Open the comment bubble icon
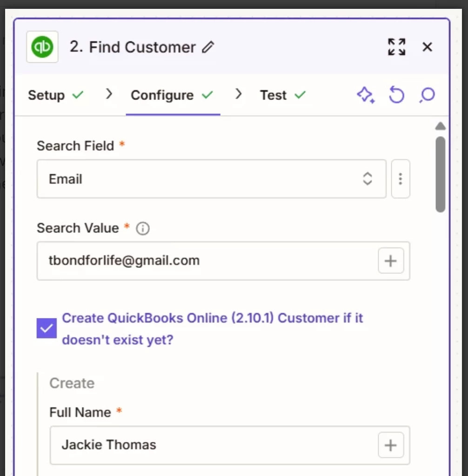This screenshot has width=468, height=476. (427, 95)
